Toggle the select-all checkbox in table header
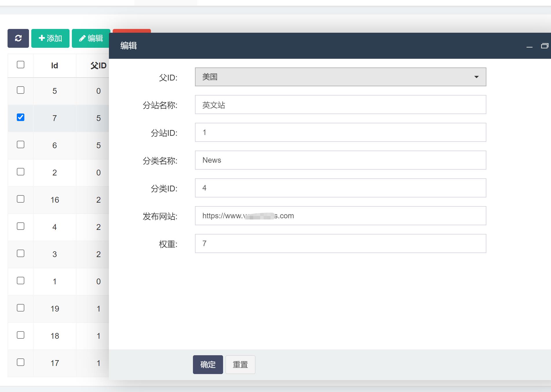The height and width of the screenshot is (392, 551). (x=21, y=65)
